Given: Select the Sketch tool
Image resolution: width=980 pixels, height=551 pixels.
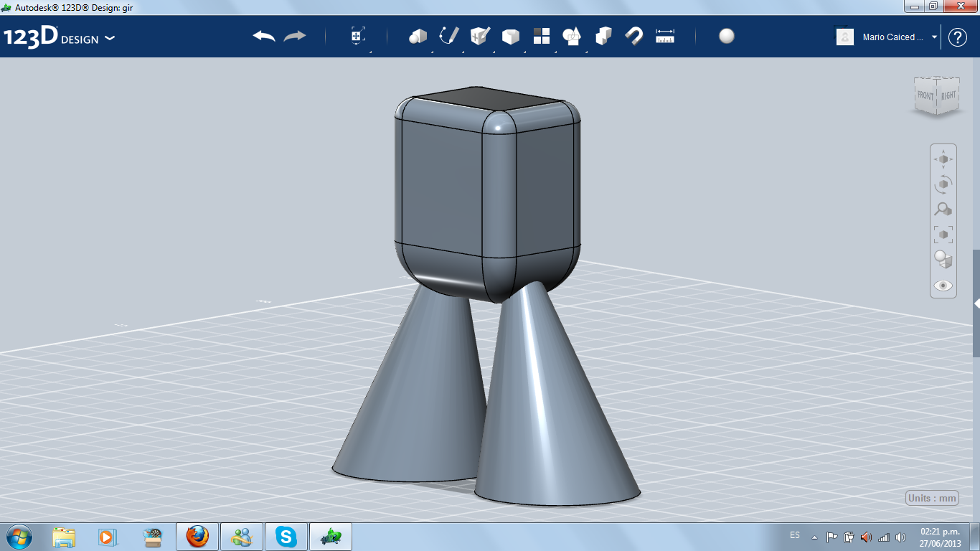Looking at the screenshot, I should pos(449,36).
